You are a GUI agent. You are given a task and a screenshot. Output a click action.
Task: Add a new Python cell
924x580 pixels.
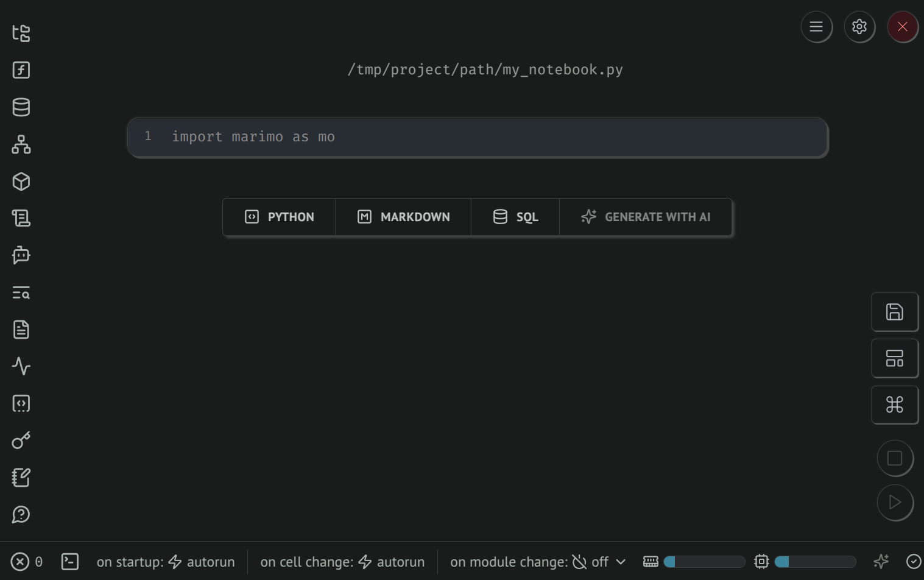[280, 217]
